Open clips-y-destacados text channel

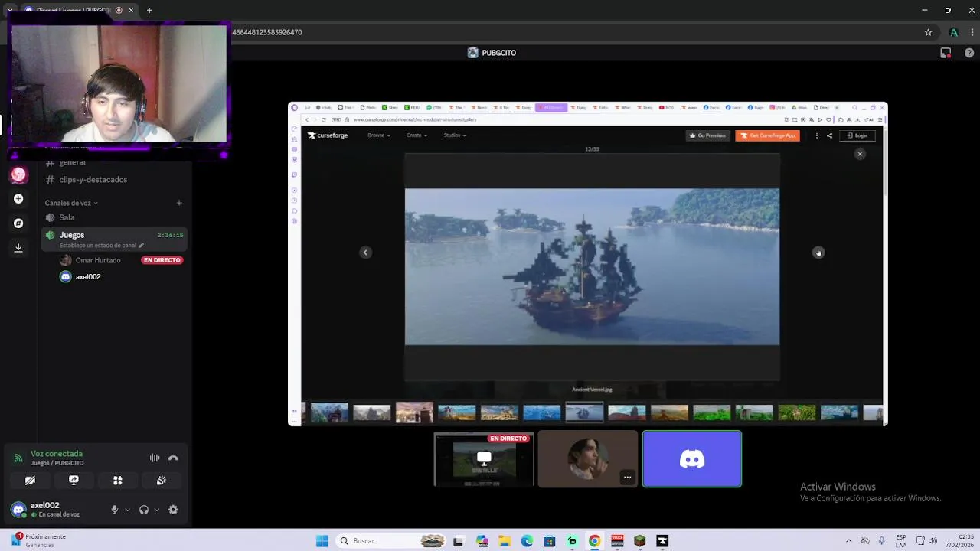tap(115, 179)
